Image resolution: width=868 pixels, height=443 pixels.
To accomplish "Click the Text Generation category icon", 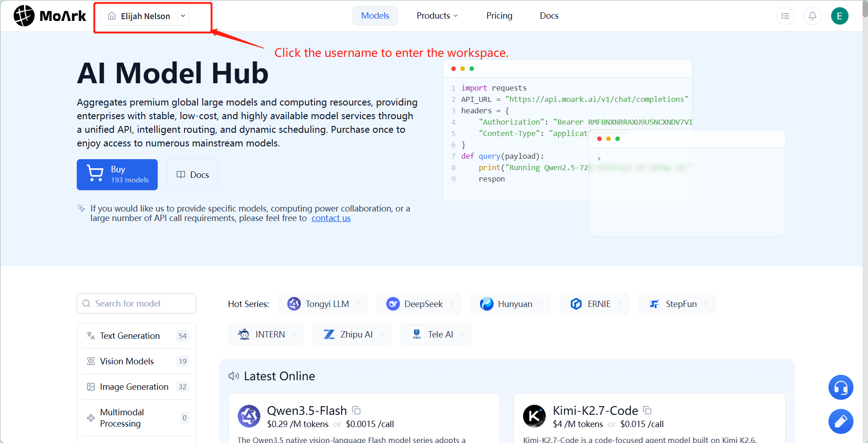I will [x=91, y=336].
